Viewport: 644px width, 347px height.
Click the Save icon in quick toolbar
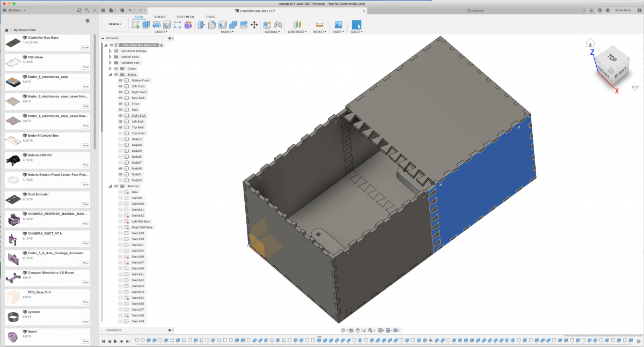point(121,10)
